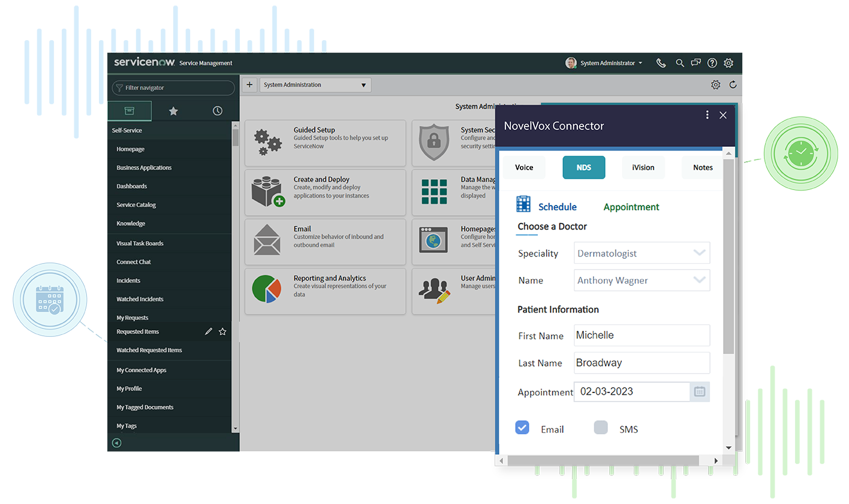The image size is (849, 504).
Task: Toggle the SMS notification checkbox
Action: pyautogui.click(x=601, y=427)
